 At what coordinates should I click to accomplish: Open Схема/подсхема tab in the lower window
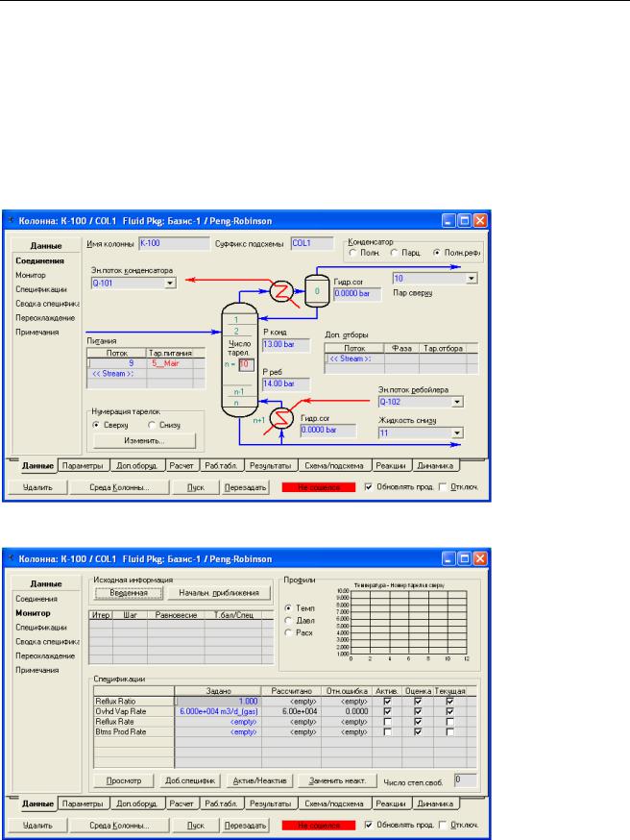tap(334, 803)
